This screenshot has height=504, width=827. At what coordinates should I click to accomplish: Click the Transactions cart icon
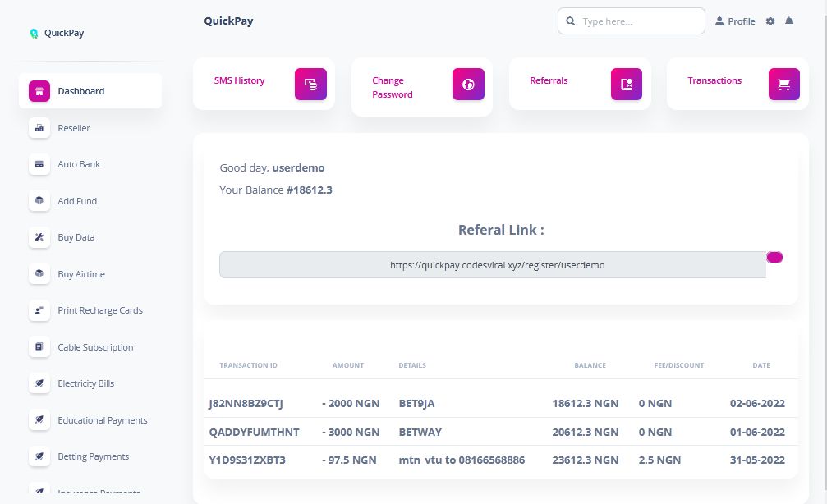click(783, 84)
